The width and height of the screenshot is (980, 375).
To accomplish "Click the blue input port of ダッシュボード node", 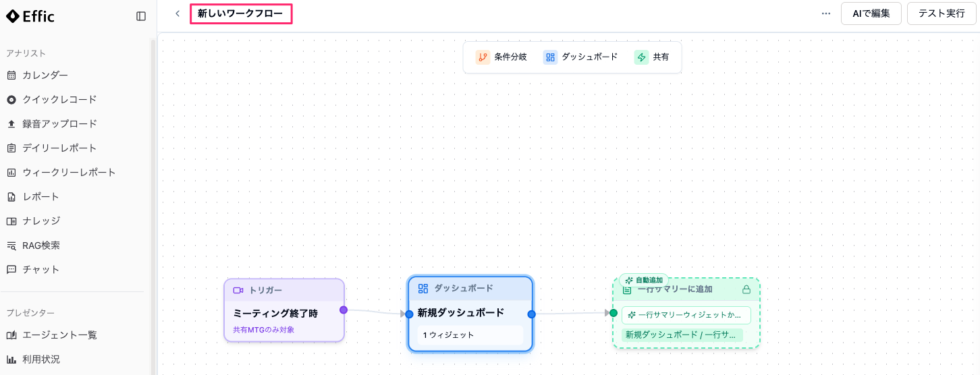I will [409, 314].
